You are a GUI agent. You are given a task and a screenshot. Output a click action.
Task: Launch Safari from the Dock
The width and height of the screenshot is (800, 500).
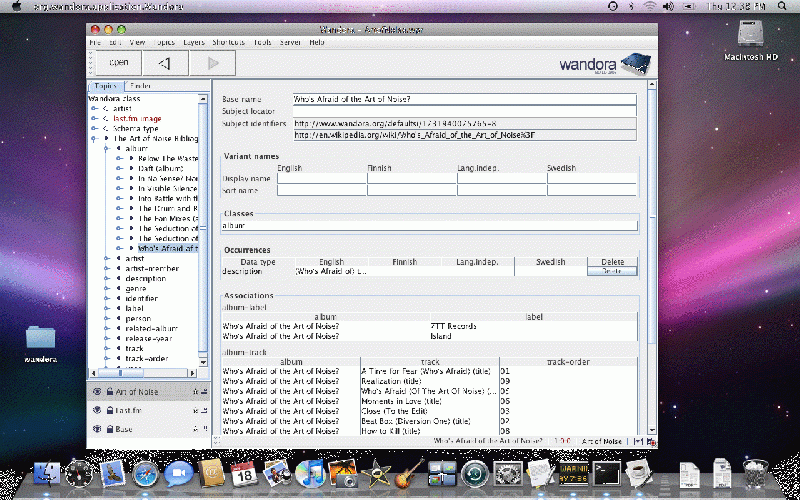(146, 473)
